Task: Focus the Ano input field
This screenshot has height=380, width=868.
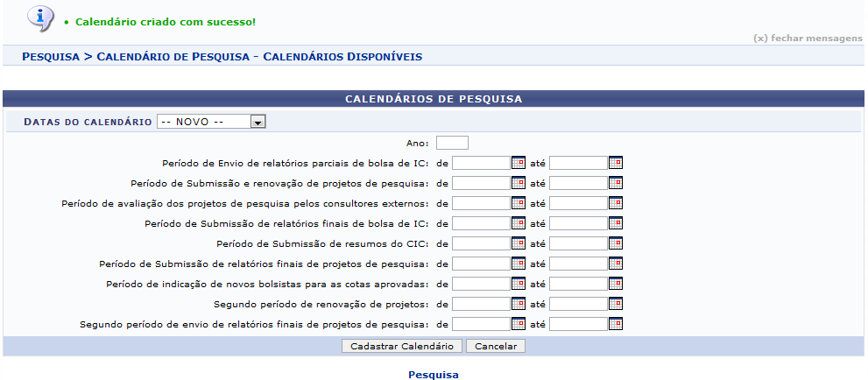Action: click(452, 143)
